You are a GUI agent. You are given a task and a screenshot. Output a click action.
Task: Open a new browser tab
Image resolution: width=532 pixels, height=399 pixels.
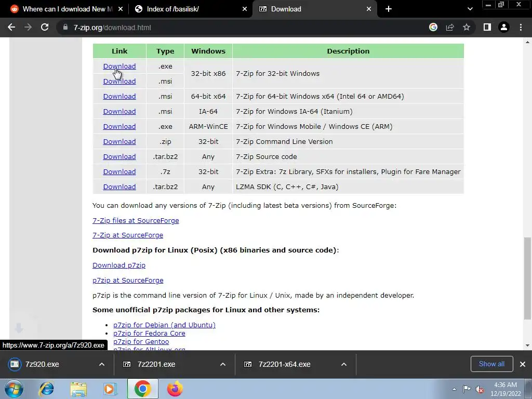point(389,9)
